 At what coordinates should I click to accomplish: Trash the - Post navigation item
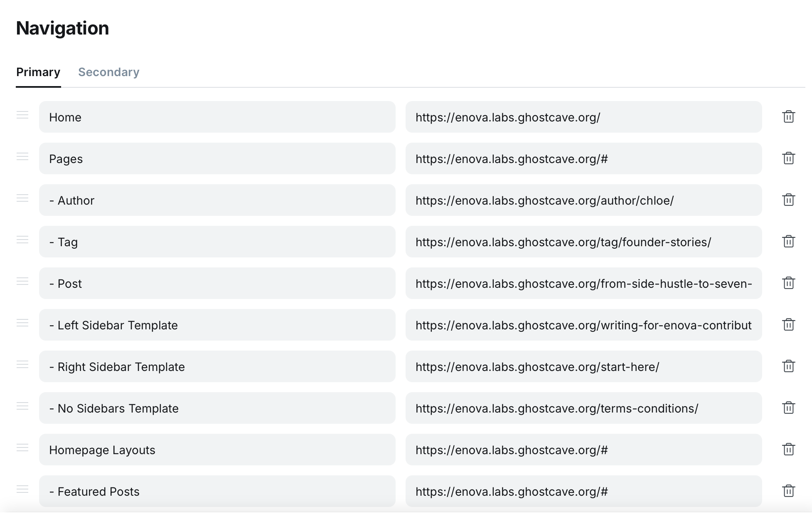(x=788, y=283)
